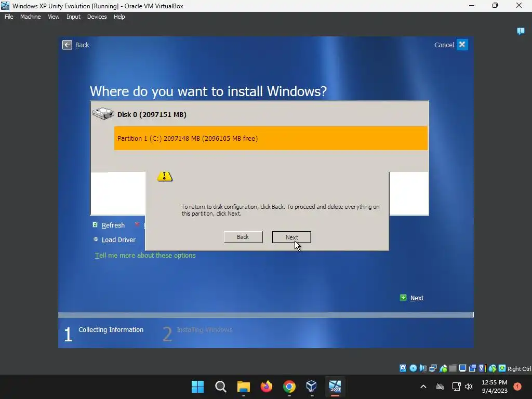This screenshot has width=532, height=399.
Task: Click Back button in warning dialog
Action: coord(243,237)
